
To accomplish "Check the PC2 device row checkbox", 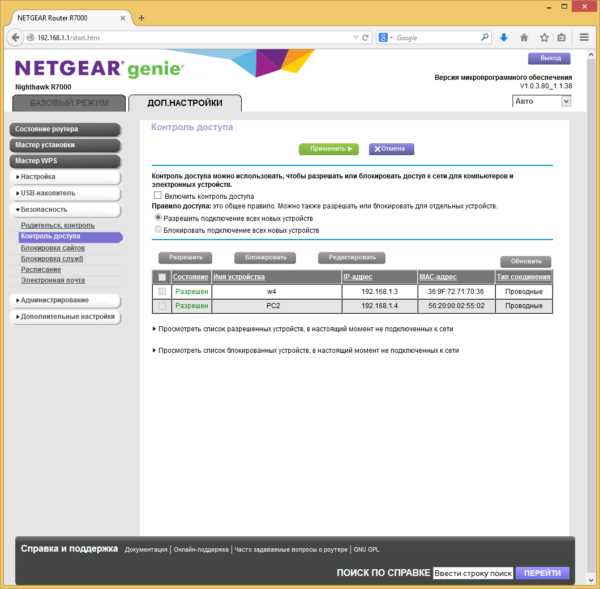I will coord(162,306).
